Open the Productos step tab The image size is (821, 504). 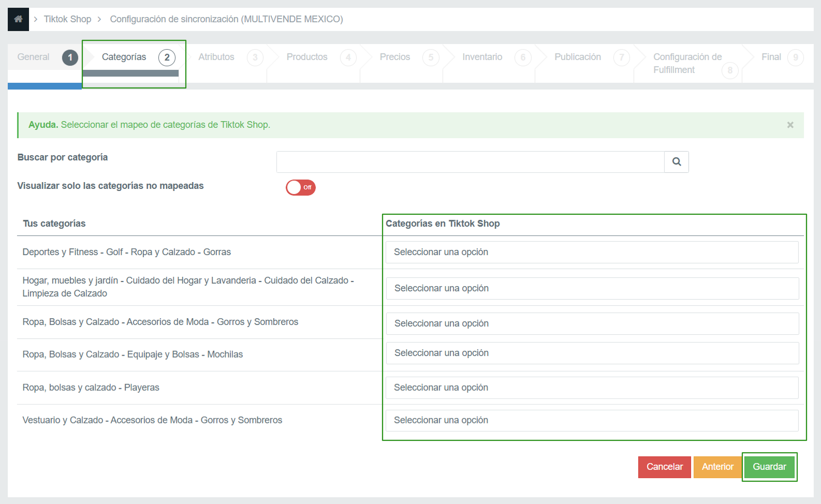pos(307,57)
